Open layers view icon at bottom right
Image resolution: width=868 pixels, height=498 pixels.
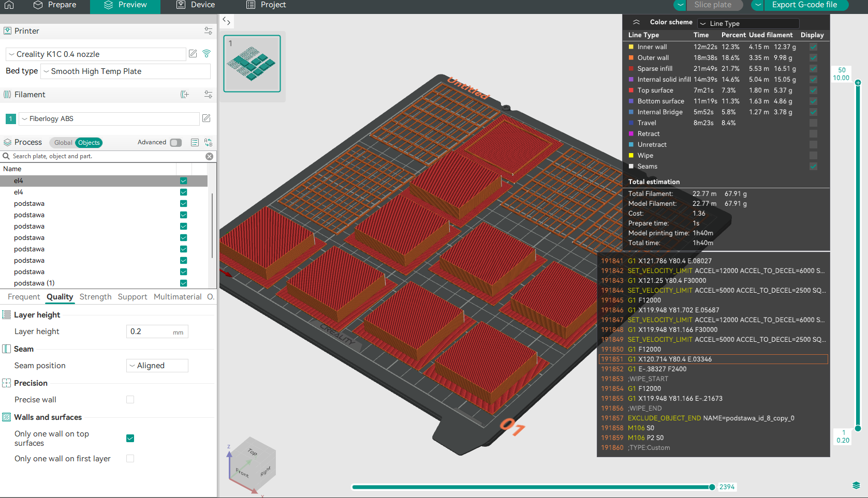[856, 485]
